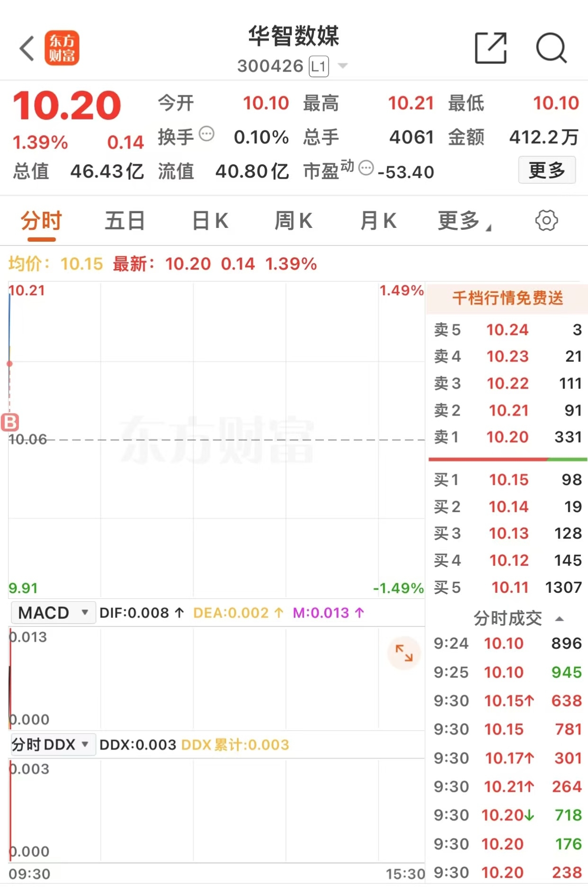Select the 卖4 row at 10.23
This screenshot has height=887, width=588.
(508, 356)
